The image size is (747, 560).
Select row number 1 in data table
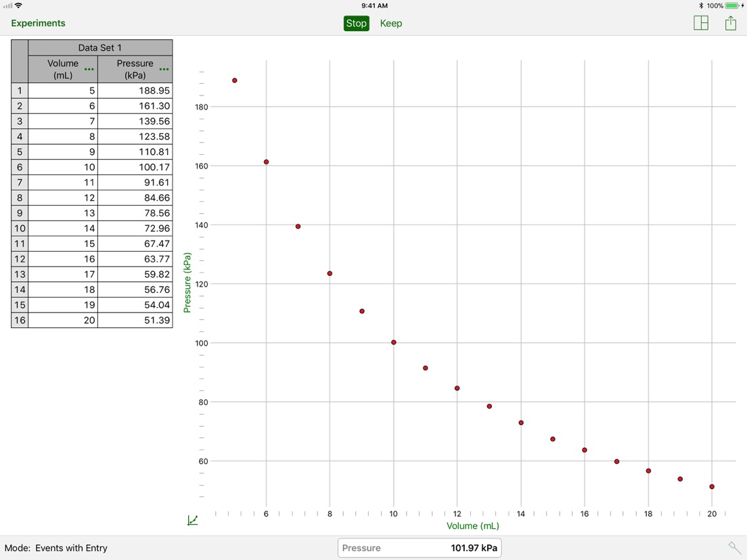[x=20, y=91]
